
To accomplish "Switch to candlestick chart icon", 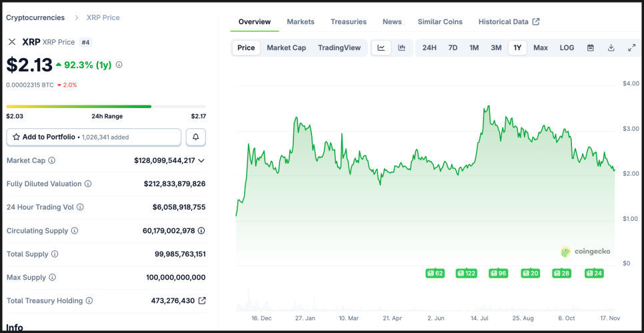I will [x=401, y=47].
